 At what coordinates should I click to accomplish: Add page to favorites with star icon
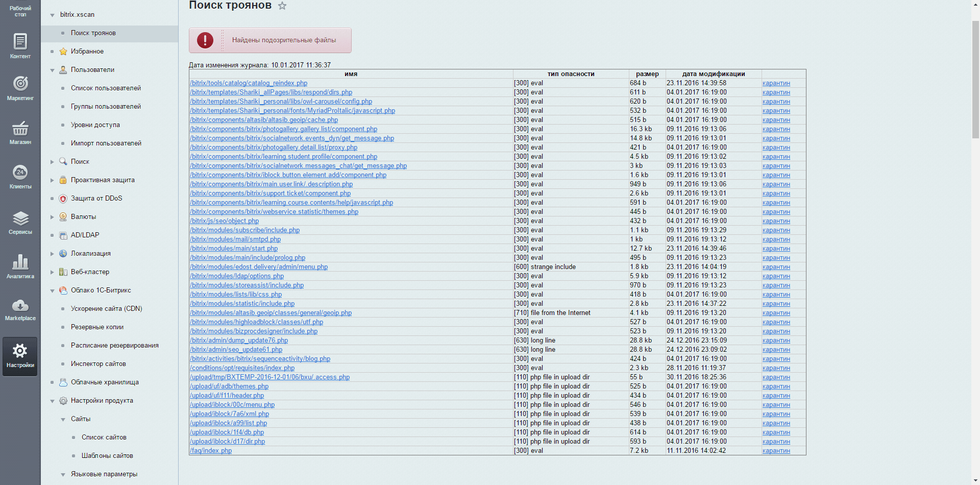pyautogui.click(x=282, y=6)
